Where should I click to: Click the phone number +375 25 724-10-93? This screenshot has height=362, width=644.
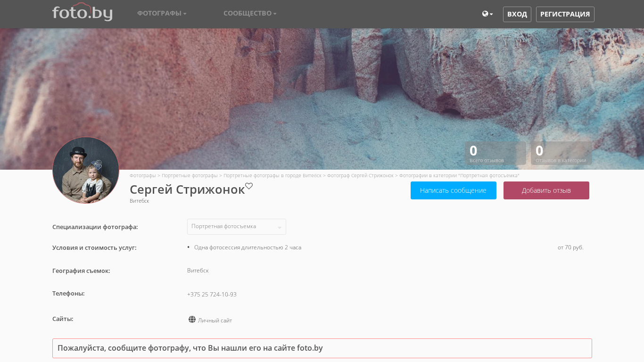(212, 295)
